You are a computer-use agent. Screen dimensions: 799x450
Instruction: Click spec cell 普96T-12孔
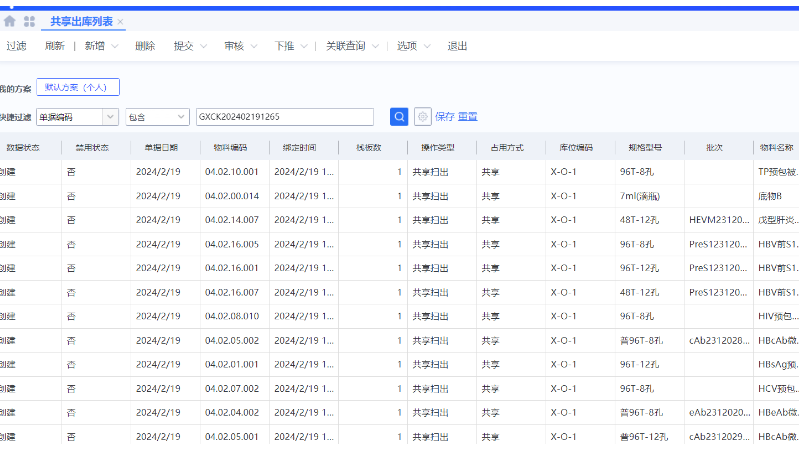[650, 437]
